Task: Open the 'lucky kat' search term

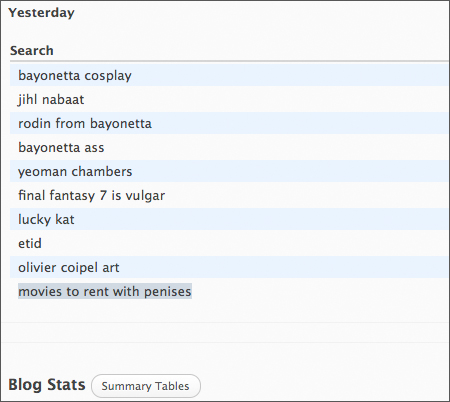Action: point(46,220)
